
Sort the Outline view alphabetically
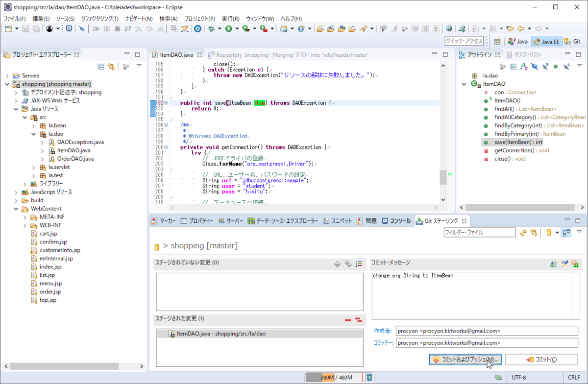523,66
